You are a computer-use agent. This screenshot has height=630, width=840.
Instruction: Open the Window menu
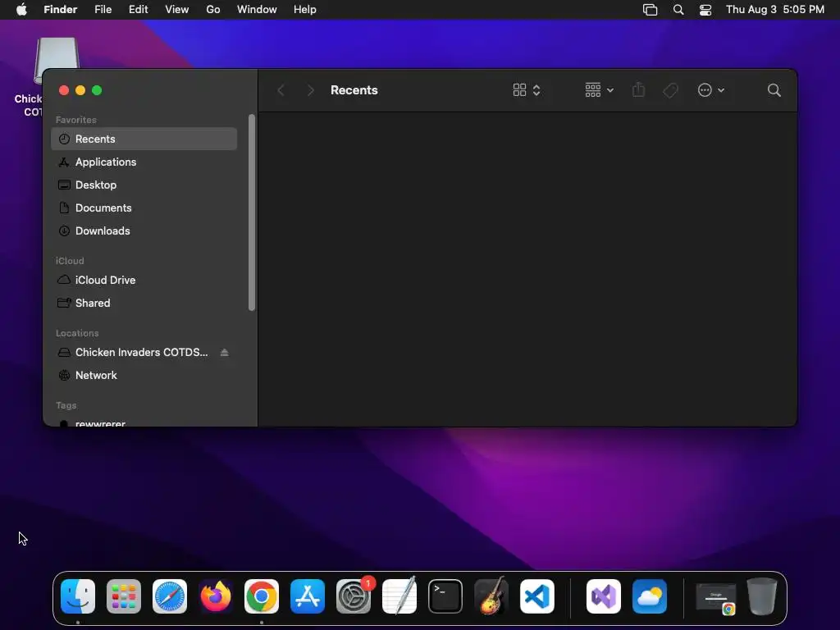click(x=257, y=10)
